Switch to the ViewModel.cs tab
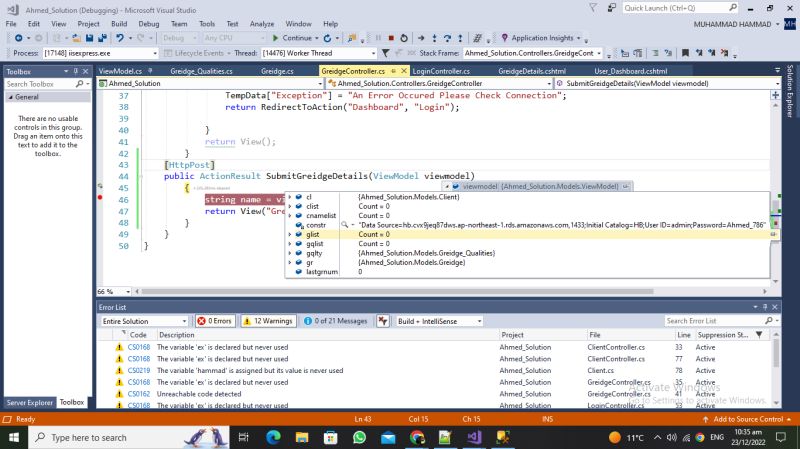The image size is (800, 449). click(120, 71)
